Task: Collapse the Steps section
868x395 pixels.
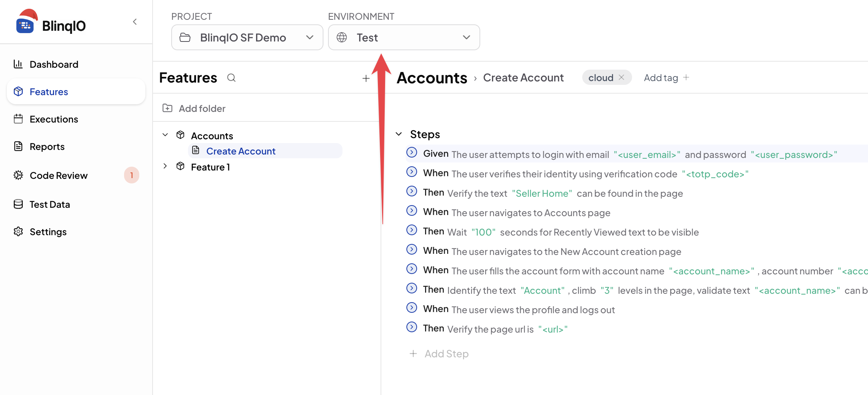Action: (x=399, y=134)
